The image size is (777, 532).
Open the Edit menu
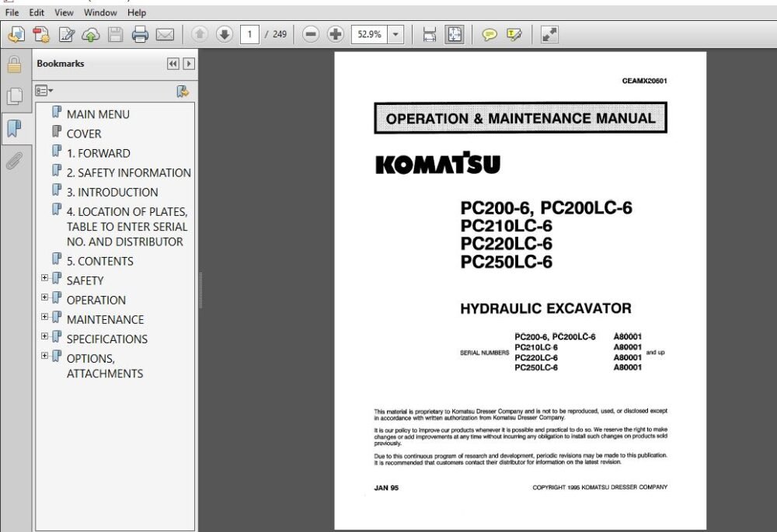pos(37,12)
